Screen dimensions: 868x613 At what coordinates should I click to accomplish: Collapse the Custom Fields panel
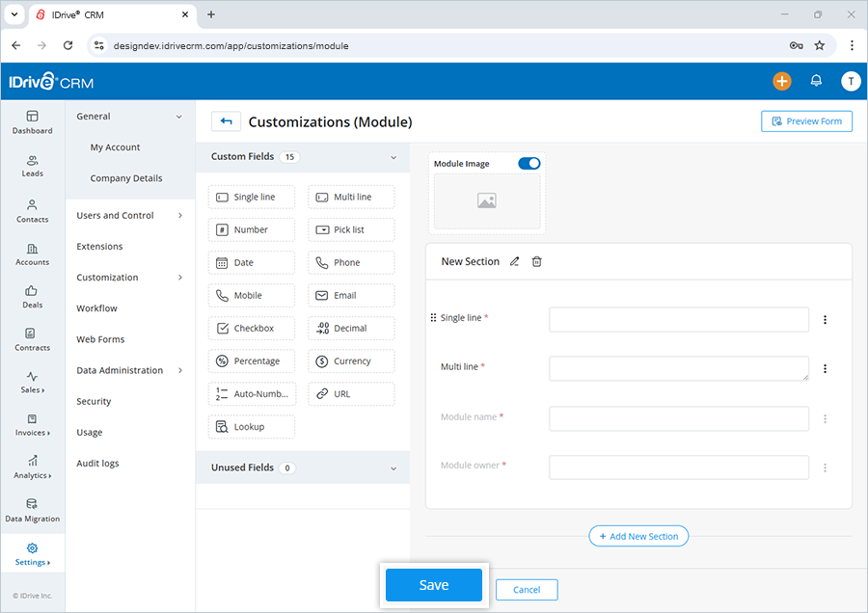393,156
